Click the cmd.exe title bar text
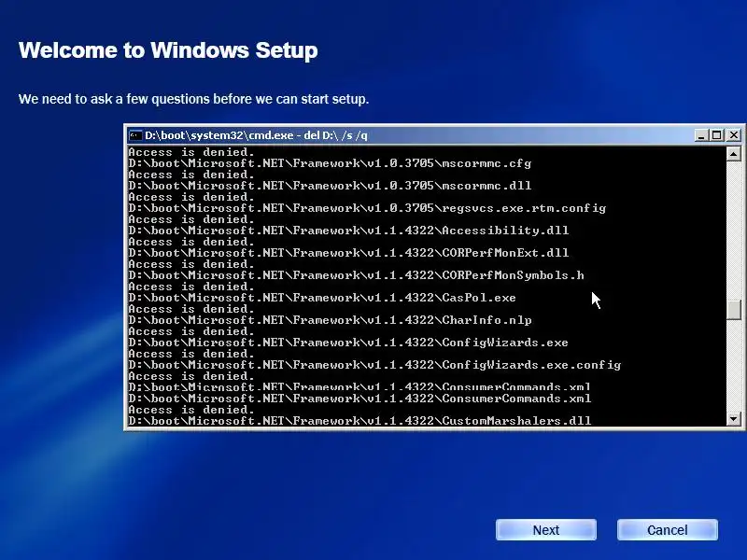 pyautogui.click(x=256, y=135)
